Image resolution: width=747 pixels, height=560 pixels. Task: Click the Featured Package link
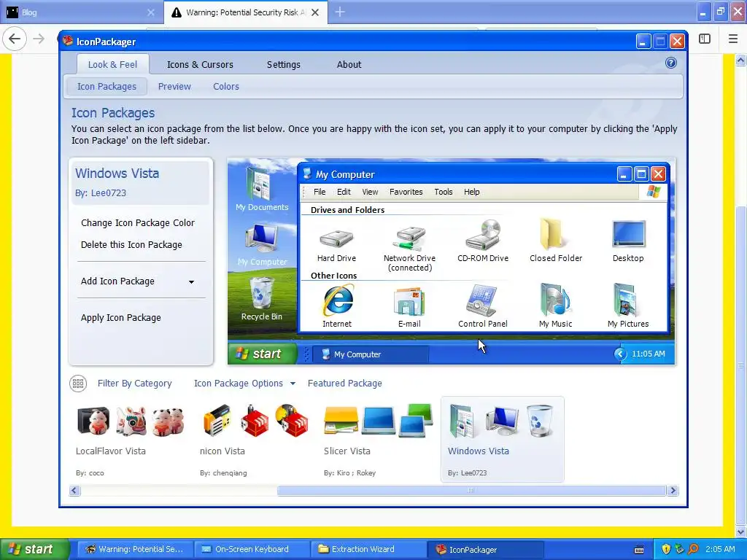[x=345, y=384]
